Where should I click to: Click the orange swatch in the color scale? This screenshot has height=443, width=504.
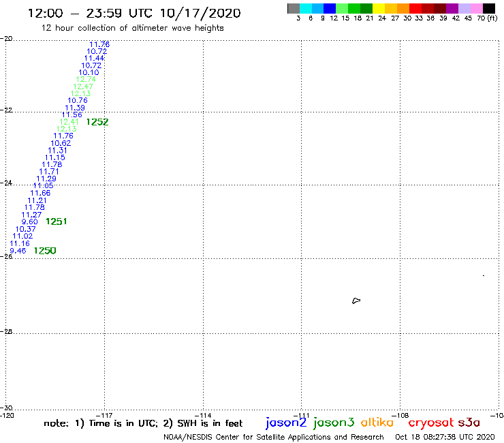[x=403, y=8]
